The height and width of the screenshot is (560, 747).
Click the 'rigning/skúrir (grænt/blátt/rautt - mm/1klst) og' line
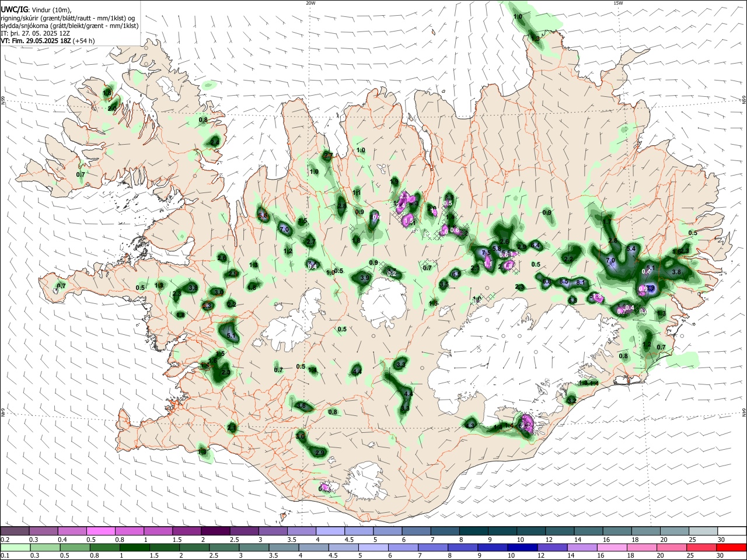tap(68, 18)
